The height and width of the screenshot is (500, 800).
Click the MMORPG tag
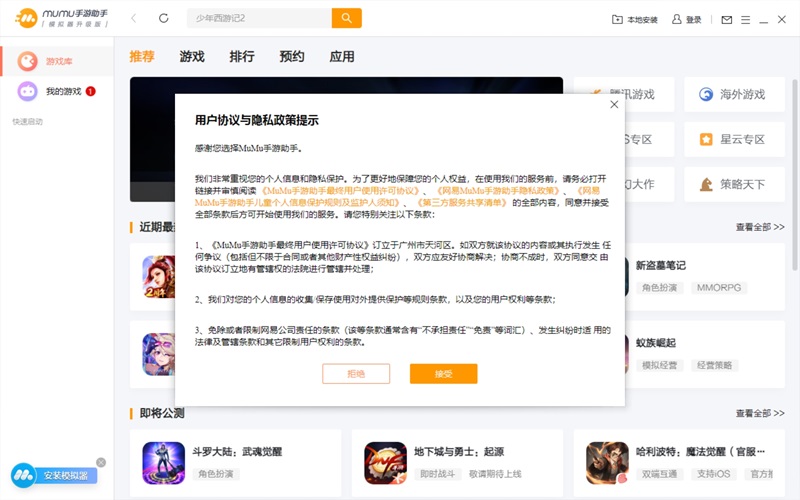coord(719,288)
